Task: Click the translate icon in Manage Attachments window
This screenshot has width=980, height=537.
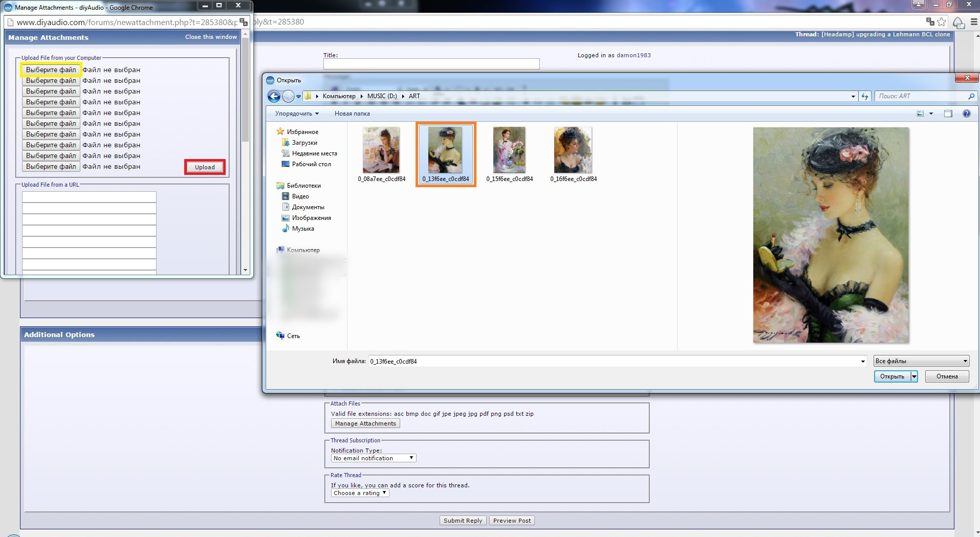Action: pos(244,22)
